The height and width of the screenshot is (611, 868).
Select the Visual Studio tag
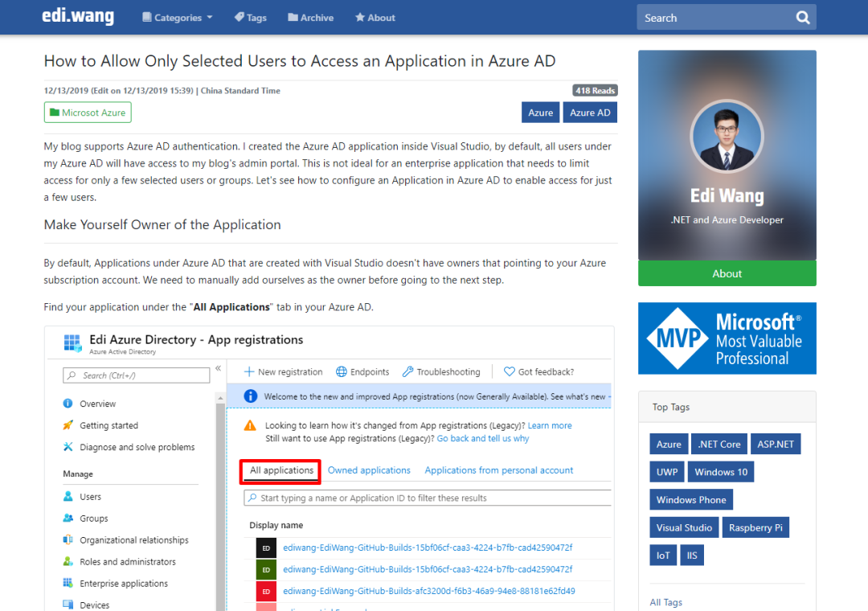point(684,527)
